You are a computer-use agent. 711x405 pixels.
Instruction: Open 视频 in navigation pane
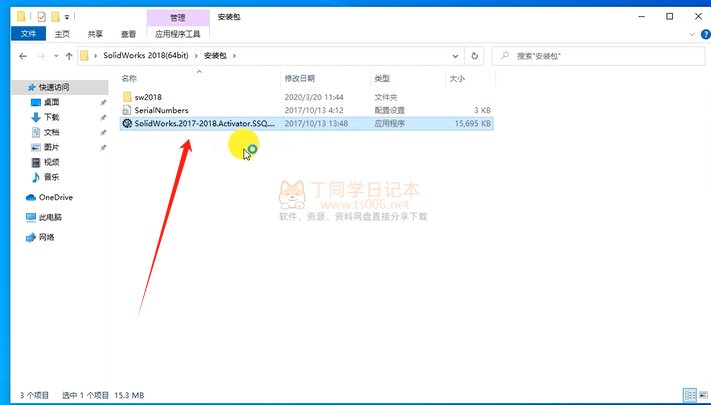tap(51, 162)
